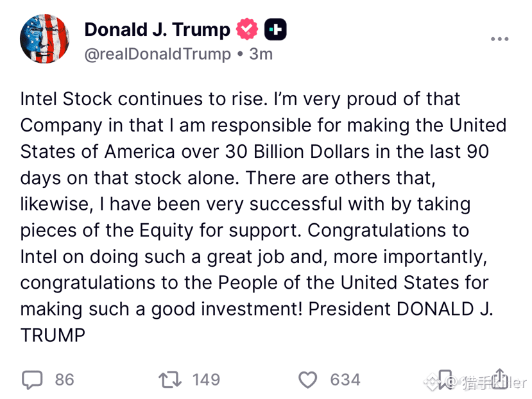This screenshot has height=399, width=532.
Task: Click the ReTruth arrows icon
Action: [170, 380]
